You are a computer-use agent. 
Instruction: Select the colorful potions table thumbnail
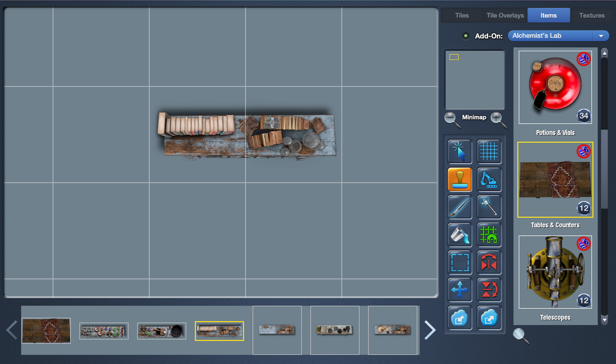104,331
